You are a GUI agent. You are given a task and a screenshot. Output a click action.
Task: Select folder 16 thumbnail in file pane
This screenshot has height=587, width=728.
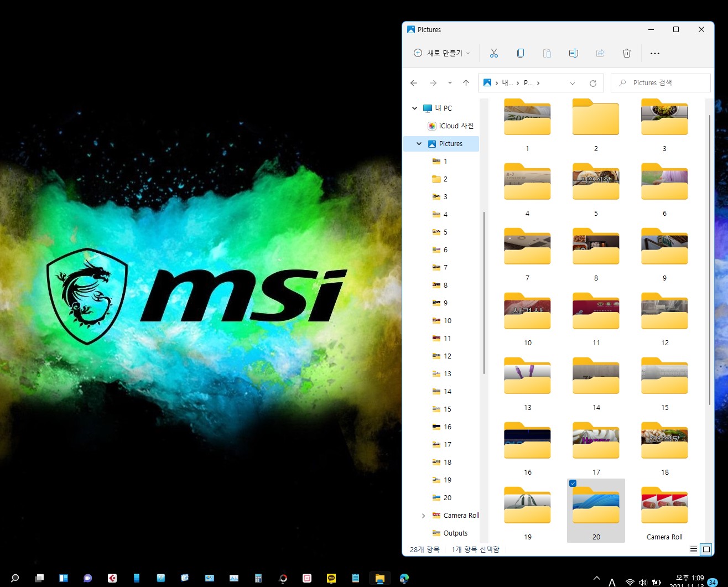pyautogui.click(x=527, y=441)
